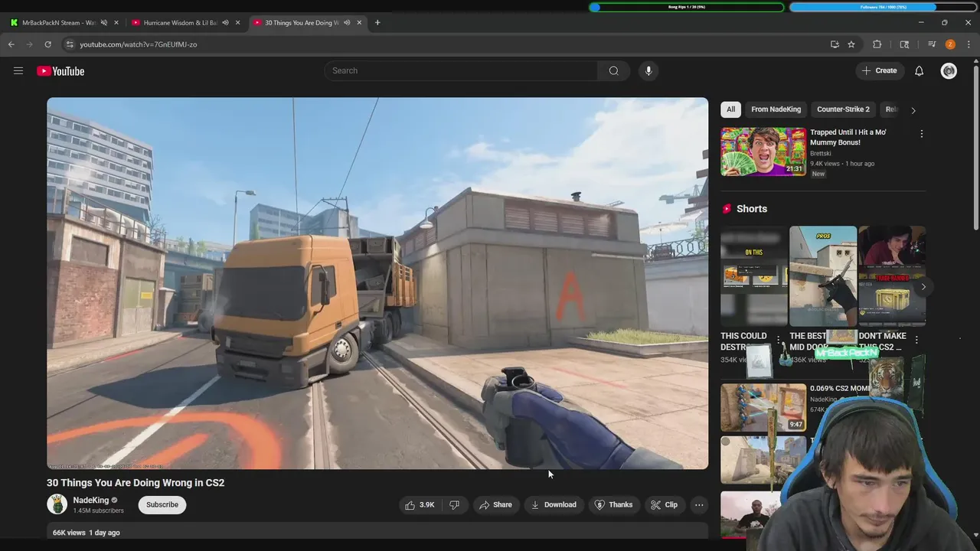Focus the YouTube search field

(x=461, y=71)
